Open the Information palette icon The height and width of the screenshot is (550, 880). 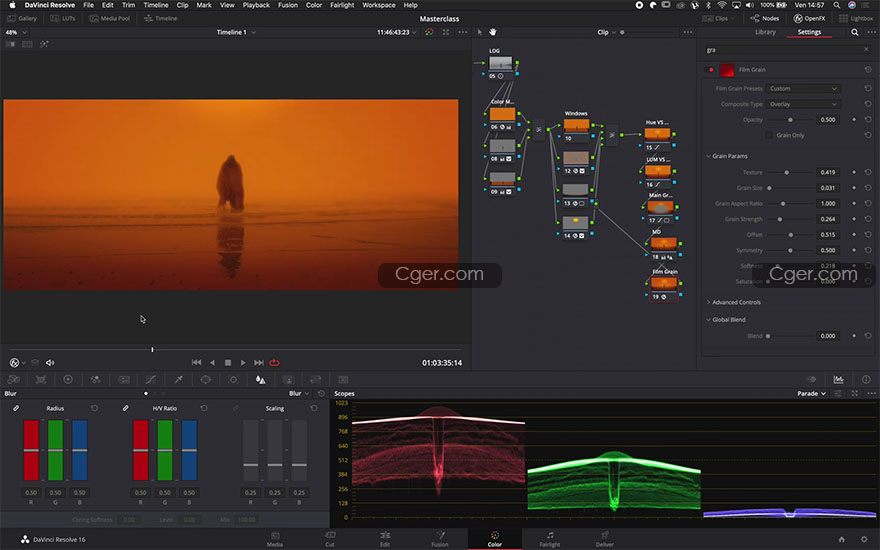coord(866,379)
